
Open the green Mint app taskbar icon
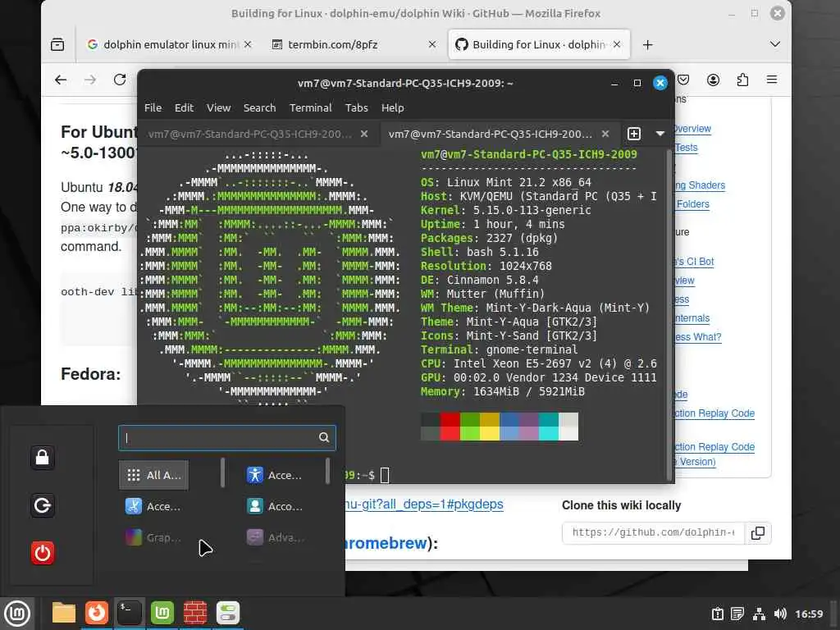coord(162,613)
